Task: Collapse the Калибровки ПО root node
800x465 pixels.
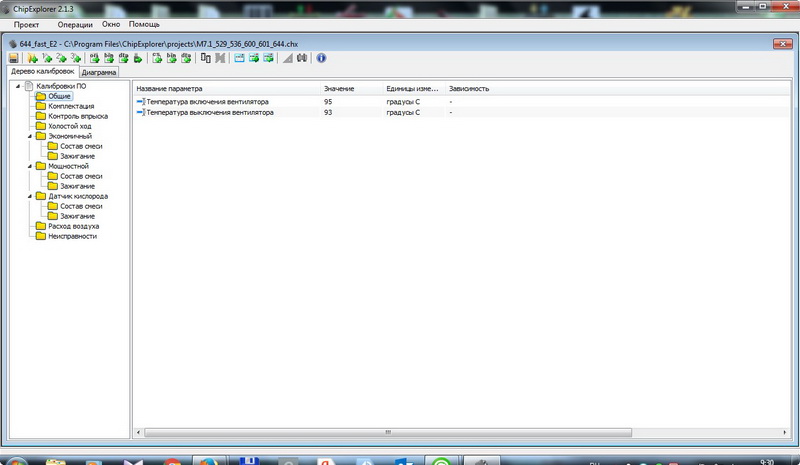Action: click(x=18, y=87)
